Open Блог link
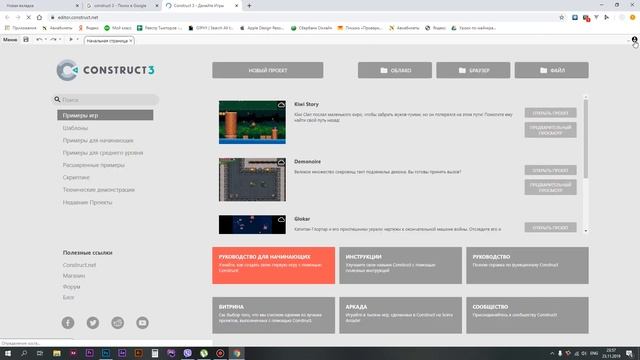640x360 pixels. click(x=68, y=297)
